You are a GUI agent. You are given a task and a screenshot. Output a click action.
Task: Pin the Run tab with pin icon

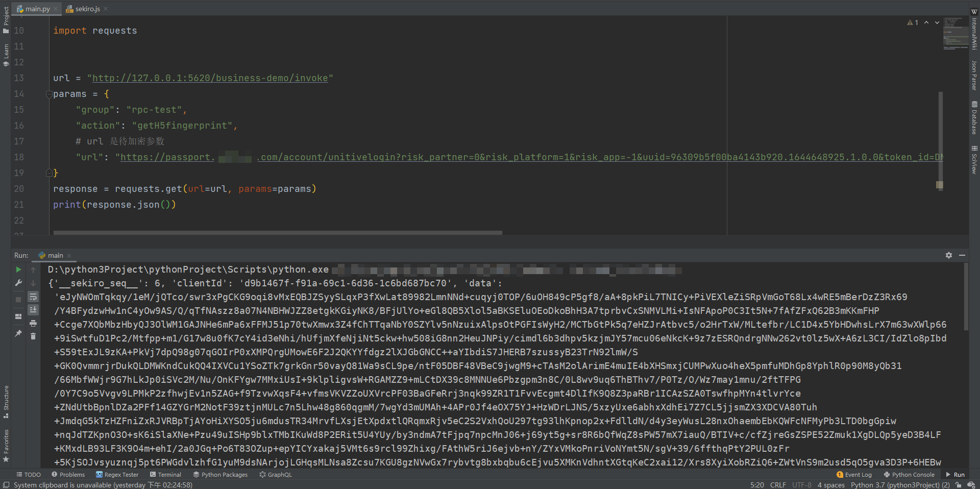pyautogui.click(x=18, y=333)
